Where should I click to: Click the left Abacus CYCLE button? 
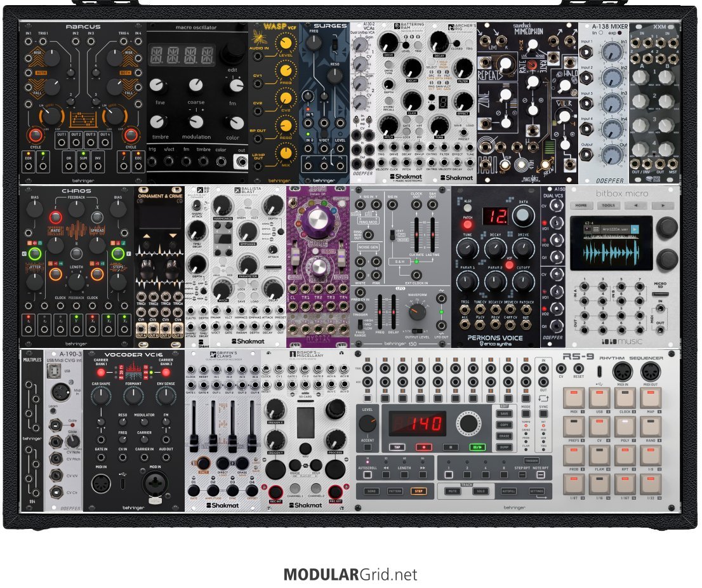(x=36, y=135)
